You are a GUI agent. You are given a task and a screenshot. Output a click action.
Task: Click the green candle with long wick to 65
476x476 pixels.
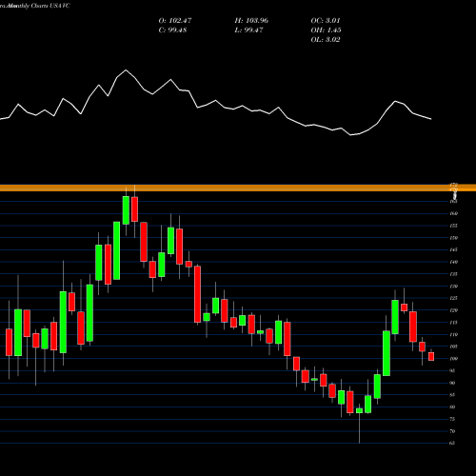click(359, 410)
